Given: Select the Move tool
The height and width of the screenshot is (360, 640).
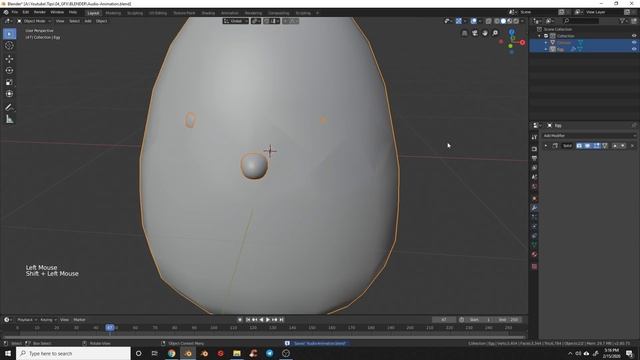Looking at the screenshot, I should pos(9,59).
